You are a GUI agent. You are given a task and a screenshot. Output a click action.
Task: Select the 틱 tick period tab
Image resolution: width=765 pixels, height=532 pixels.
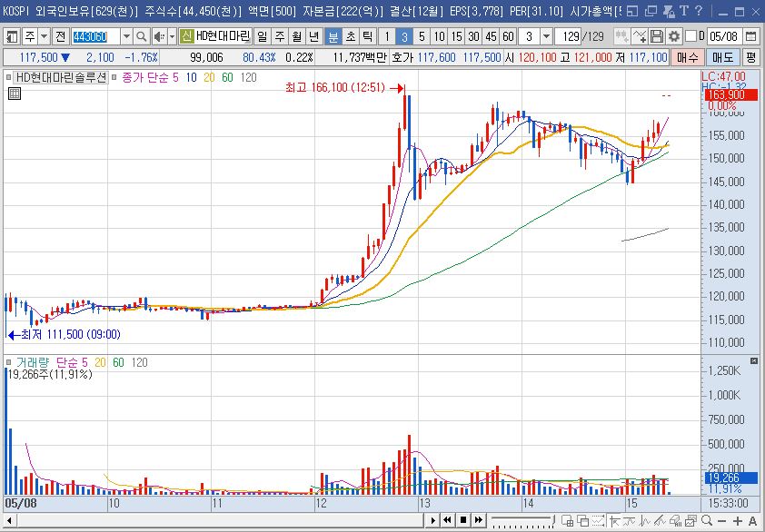point(368,36)
